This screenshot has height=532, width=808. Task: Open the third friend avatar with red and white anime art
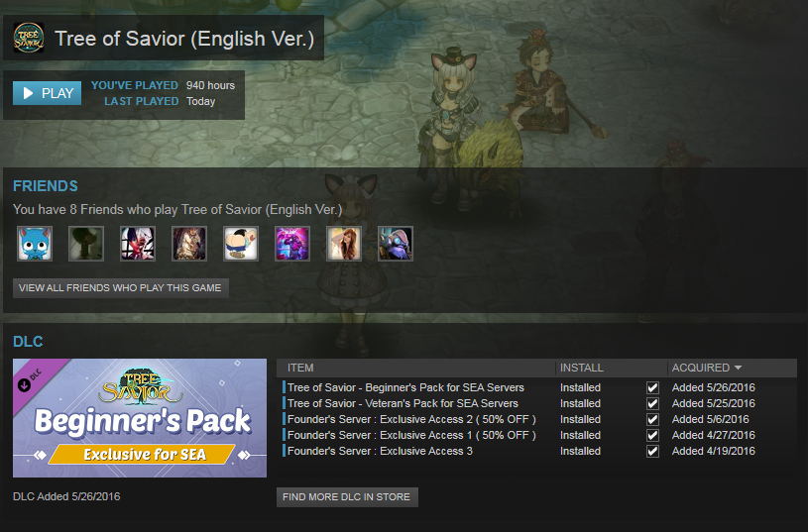pyautogui.click(x=138, y=244)
